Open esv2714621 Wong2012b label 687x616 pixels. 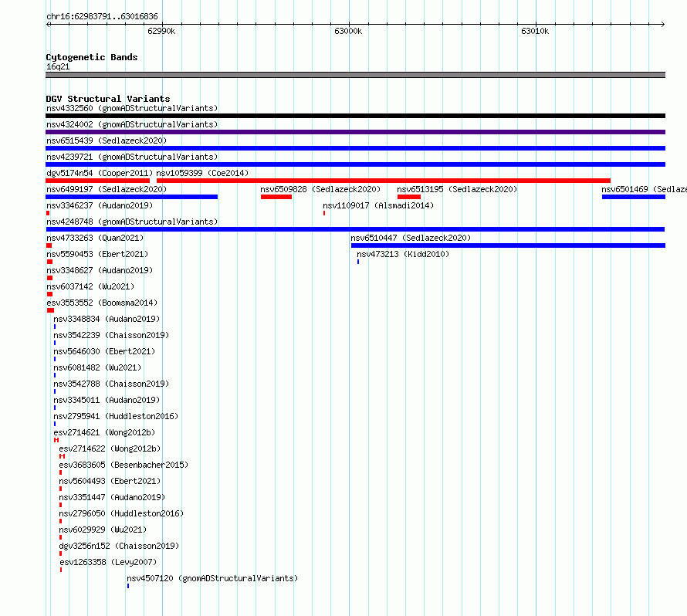[x=104, y=432]
